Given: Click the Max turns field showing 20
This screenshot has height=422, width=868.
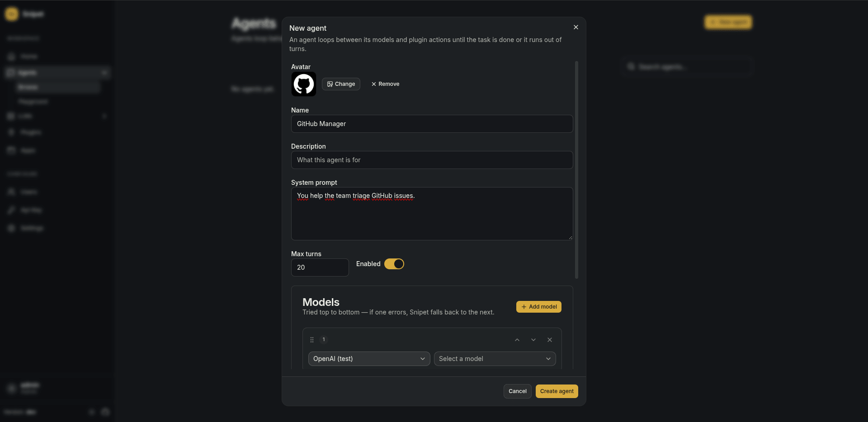Looking at the screenshot, I should (320, 267).
